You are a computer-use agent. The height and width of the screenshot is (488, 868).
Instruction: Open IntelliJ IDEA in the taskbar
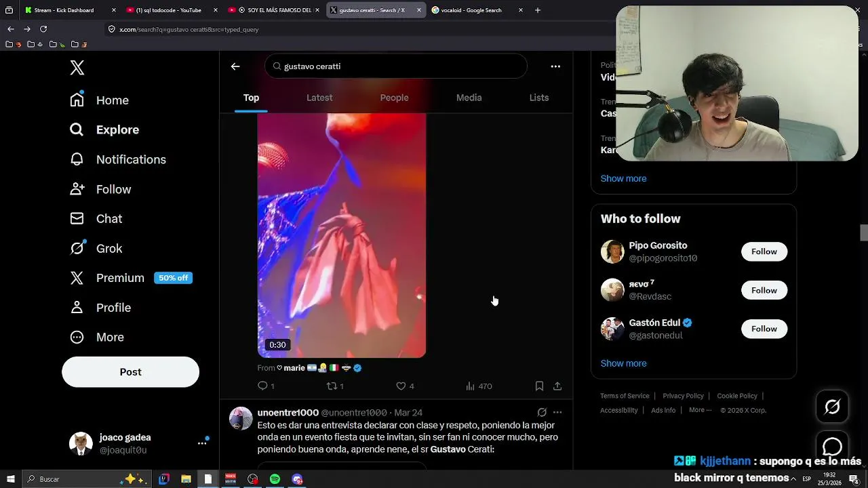(163, 479)
